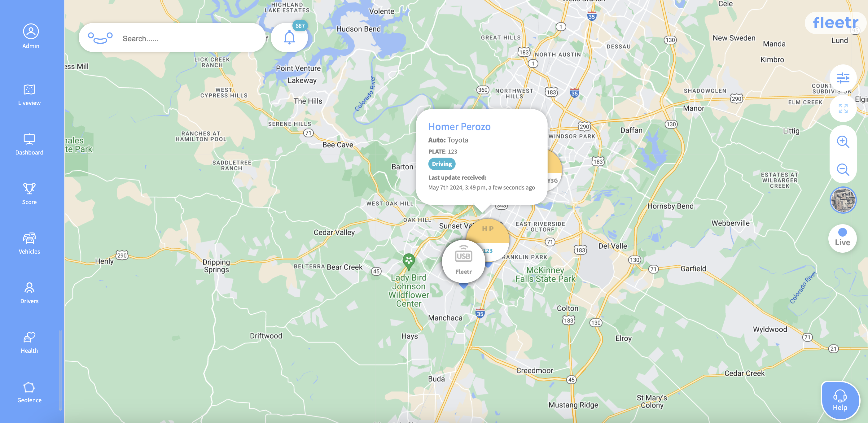Toggle the Live tracking button
This screenshot has width=868, height=423.
pos(842,238)
